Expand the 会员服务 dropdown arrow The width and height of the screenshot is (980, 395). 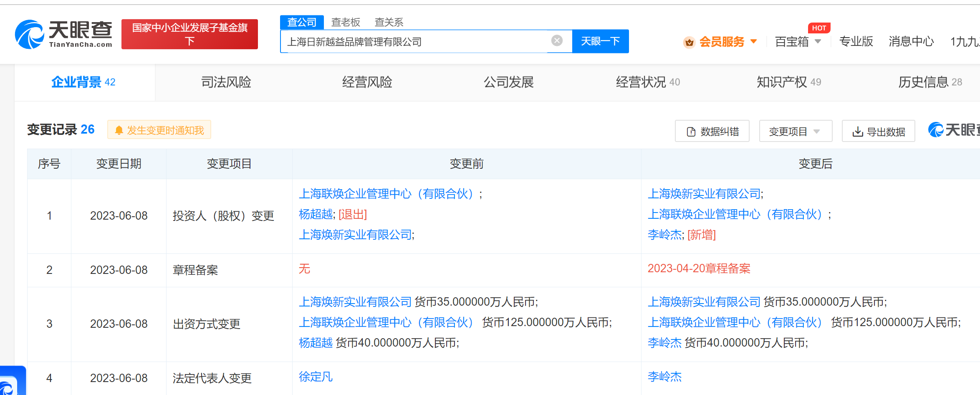click(x=754, y=41)
